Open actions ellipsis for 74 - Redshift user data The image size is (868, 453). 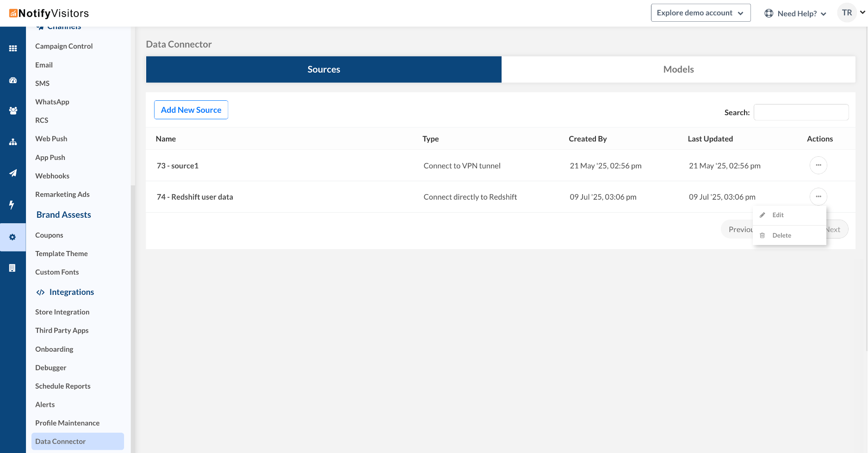pyautogui.click(x=818, y=197)
